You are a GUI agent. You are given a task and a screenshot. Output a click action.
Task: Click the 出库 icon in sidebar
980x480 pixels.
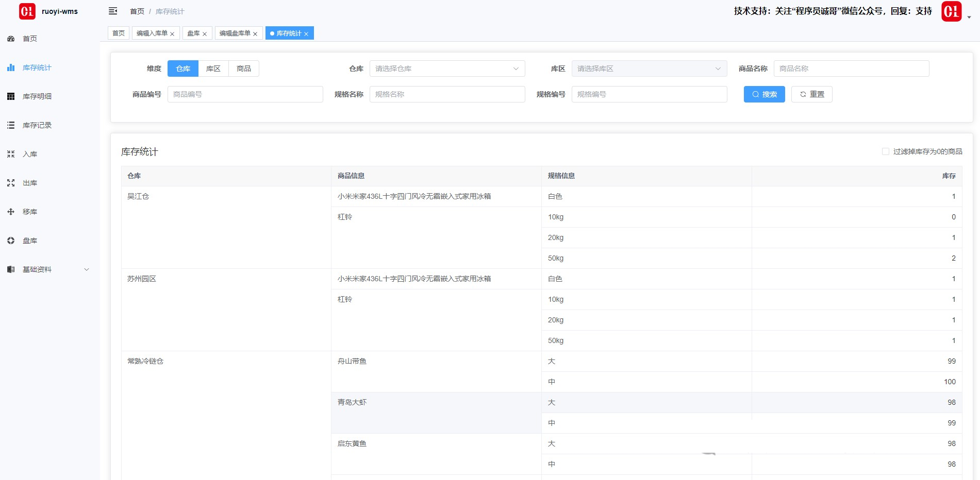tap(11, 183)
